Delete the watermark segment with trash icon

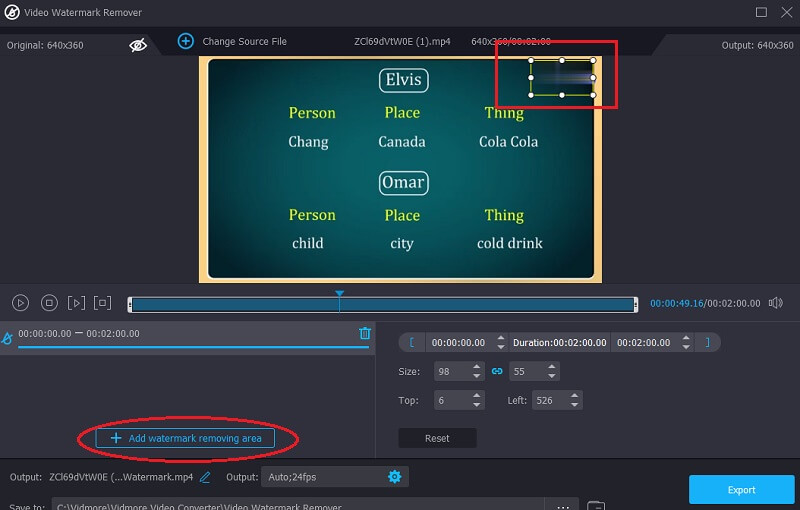click(365, 334)
